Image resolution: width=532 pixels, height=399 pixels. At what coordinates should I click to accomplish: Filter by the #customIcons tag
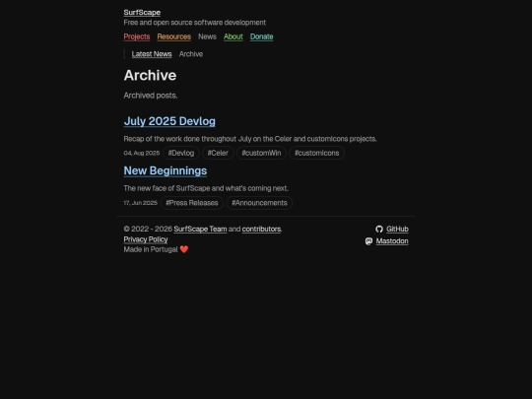tap(316, 153)
